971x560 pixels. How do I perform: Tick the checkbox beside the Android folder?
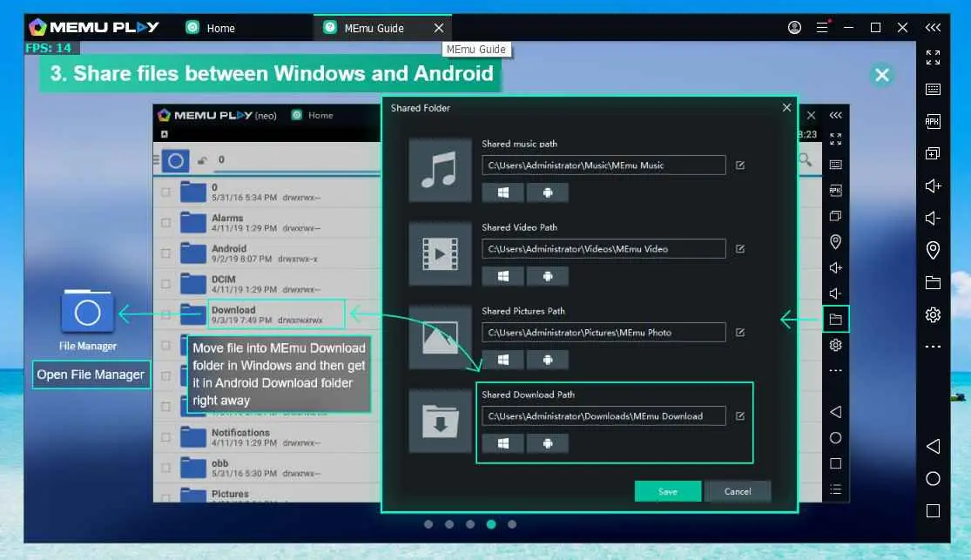coord(165,253)
